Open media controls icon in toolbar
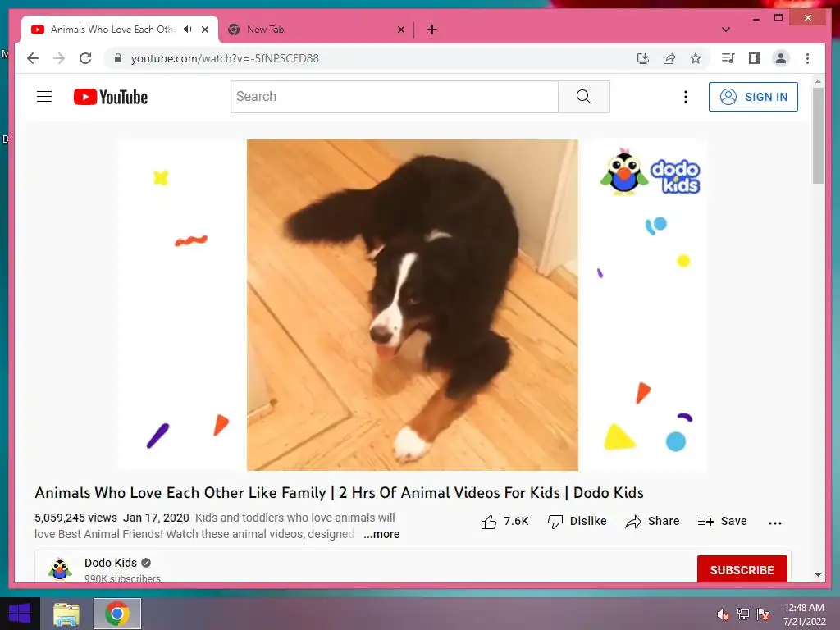Viewport: 840px width, 630px height. (728, 58)
